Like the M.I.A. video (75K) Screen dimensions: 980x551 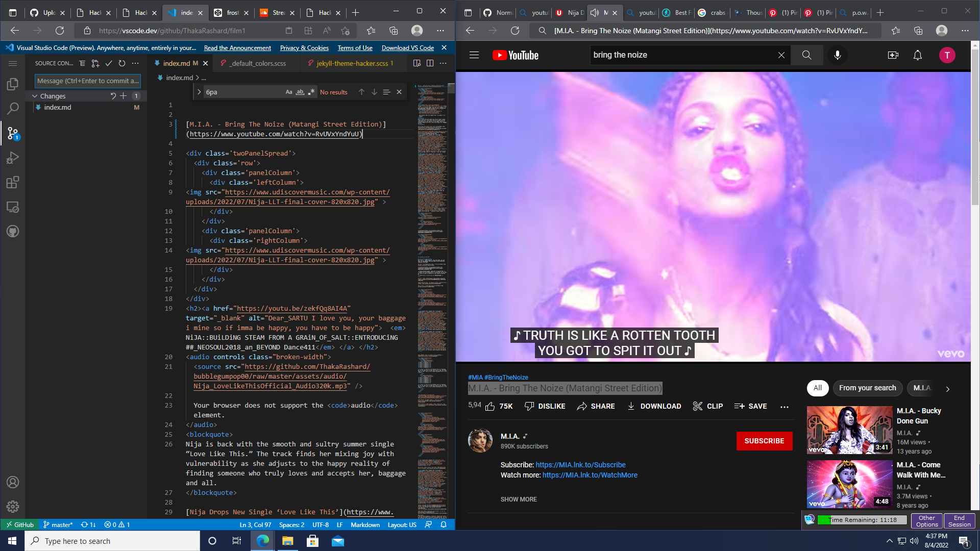[499, 406]
